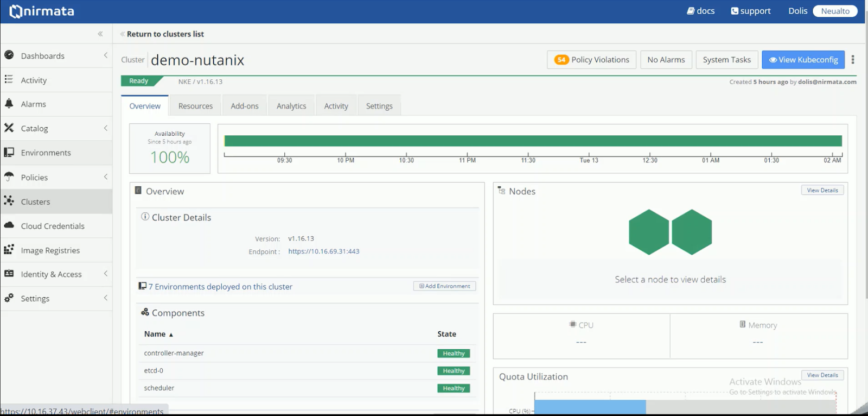Click the Clusters nodes icon
The image size is (868, 416).
coord(9,201)
